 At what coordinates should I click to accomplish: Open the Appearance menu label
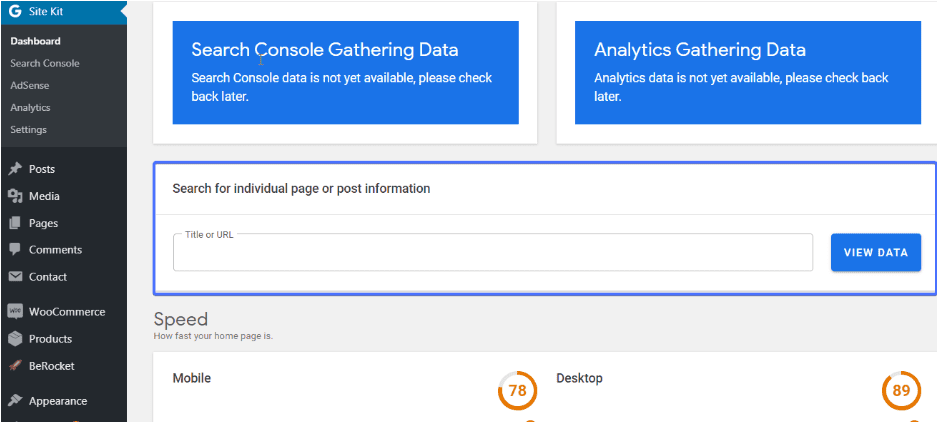(x=58, y=401)
